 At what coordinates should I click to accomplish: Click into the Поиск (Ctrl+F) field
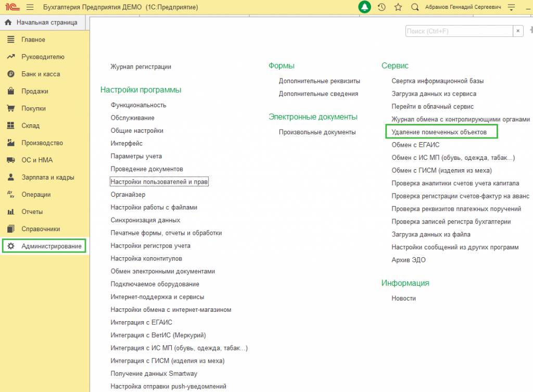(459, 31)
